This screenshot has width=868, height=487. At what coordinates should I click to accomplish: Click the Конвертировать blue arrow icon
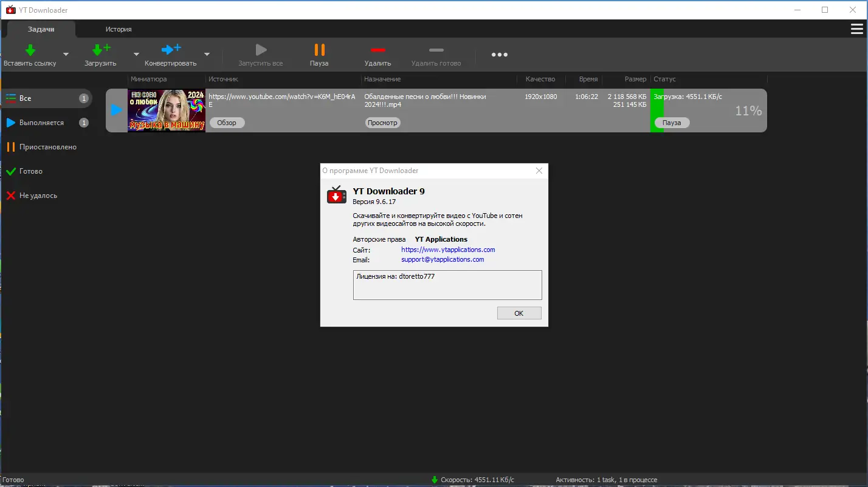pyautogui.click(x=171, y=50)
